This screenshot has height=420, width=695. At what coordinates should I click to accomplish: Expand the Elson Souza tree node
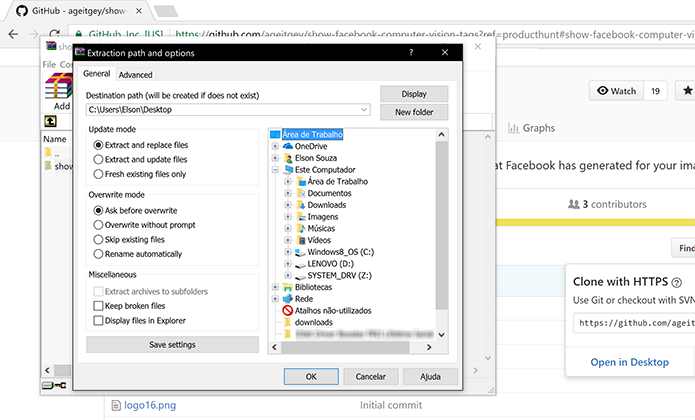[x=275, y=158]
